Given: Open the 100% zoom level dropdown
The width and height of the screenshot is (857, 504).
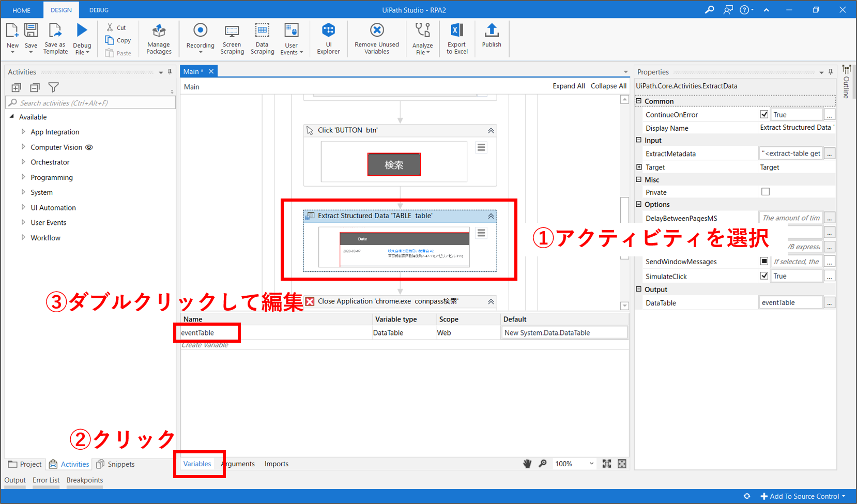Looking at the screenshot, I should tap(591, 464).
